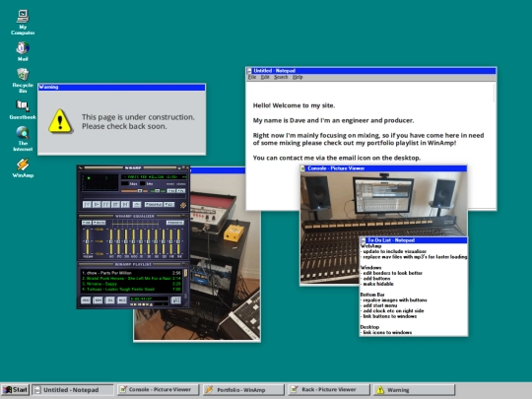Screen dimensions: 532x399
Task: Click the Winamp song title display
Action: (154, 176)
